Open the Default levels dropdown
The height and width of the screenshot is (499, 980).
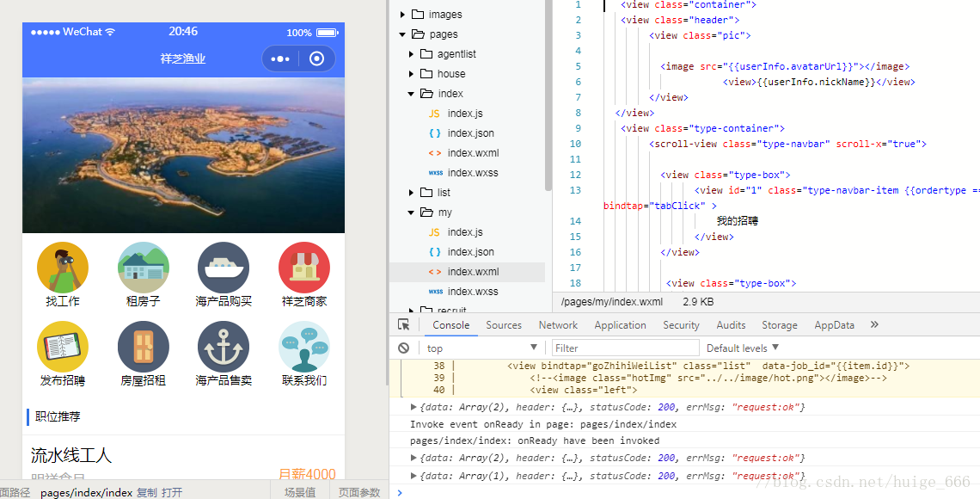[x=743, y=348]
